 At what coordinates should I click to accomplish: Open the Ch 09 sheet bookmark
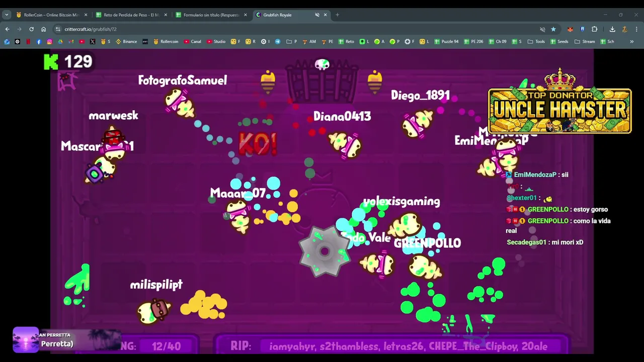[498, 42]
